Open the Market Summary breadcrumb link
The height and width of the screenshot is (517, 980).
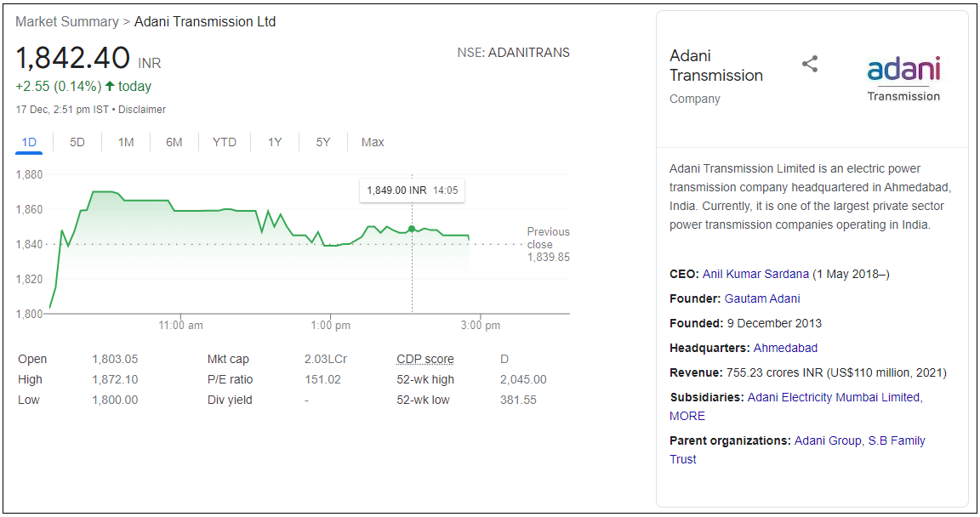[67, 22]
